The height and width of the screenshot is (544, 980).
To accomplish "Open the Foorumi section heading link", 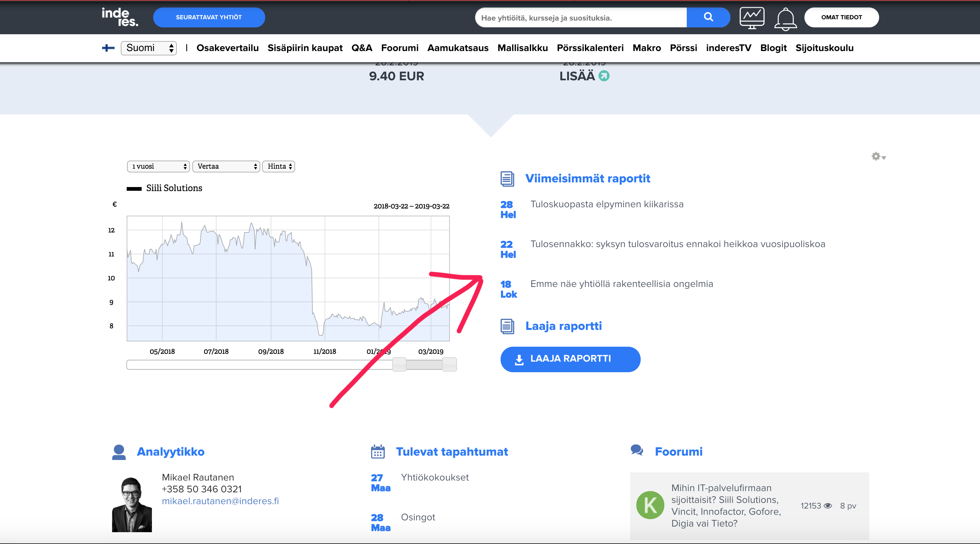I will pyautogui.click(x=679, y=452).
